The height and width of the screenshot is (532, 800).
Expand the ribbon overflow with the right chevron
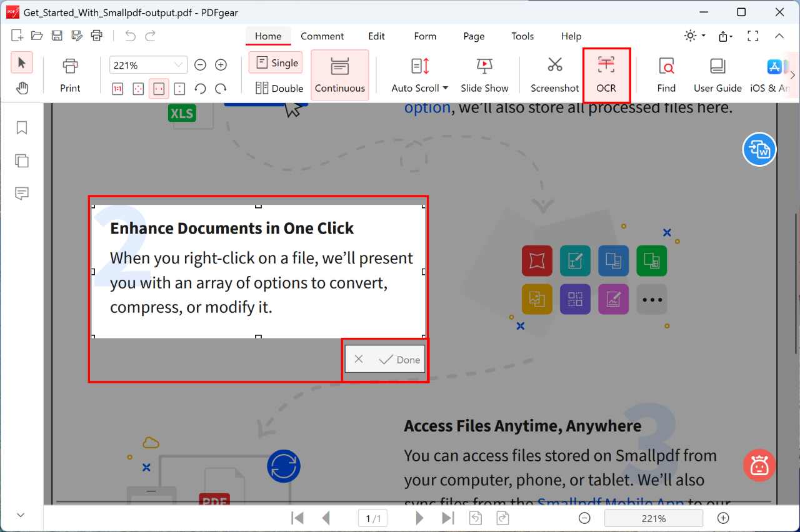point(793,76)
